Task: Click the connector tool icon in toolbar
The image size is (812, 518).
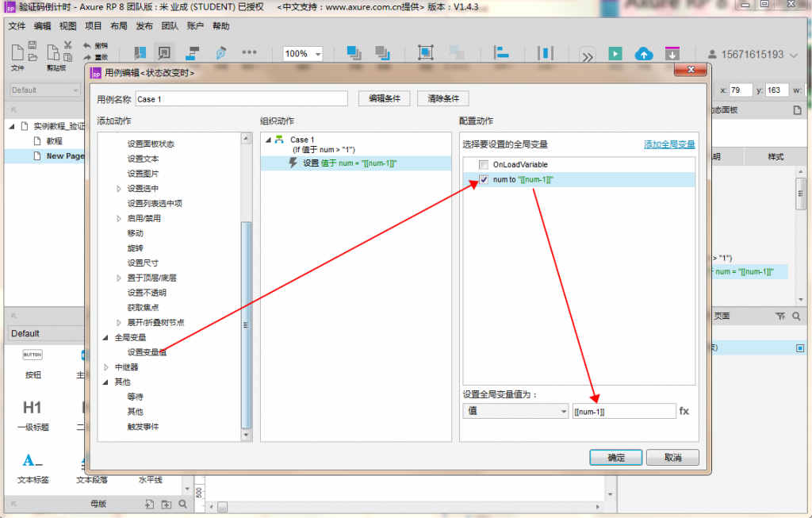Action: (192, 53)
